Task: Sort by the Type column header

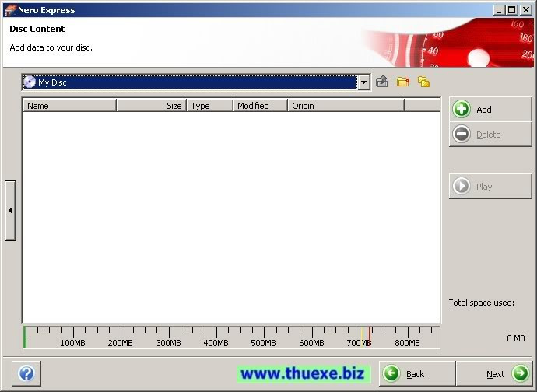Action: (210, 106)
